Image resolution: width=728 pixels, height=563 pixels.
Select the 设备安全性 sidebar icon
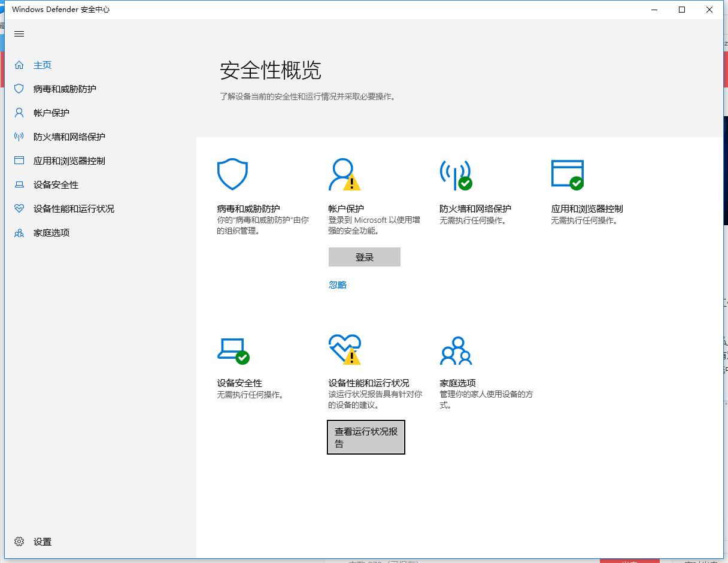19,184
